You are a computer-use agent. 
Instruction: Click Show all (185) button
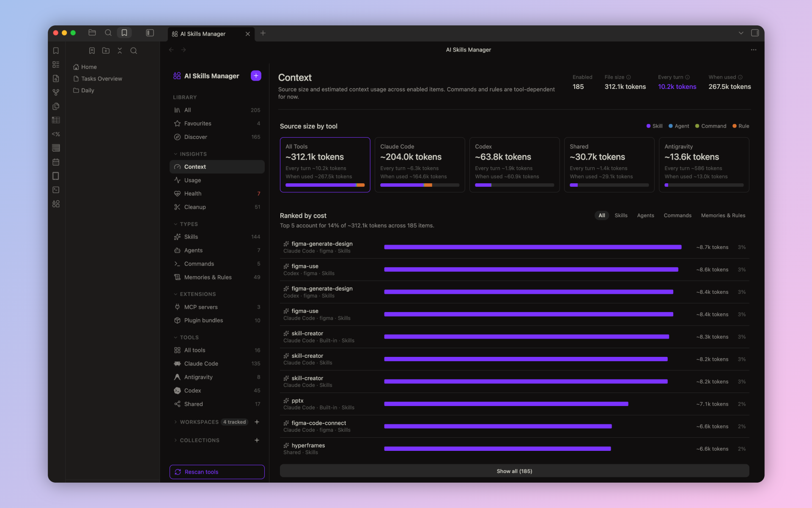[514, 471]
